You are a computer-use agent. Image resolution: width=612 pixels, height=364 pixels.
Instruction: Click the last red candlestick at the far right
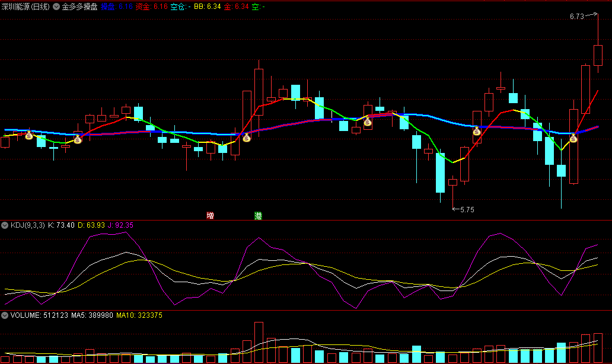click(x=598, y=55)
